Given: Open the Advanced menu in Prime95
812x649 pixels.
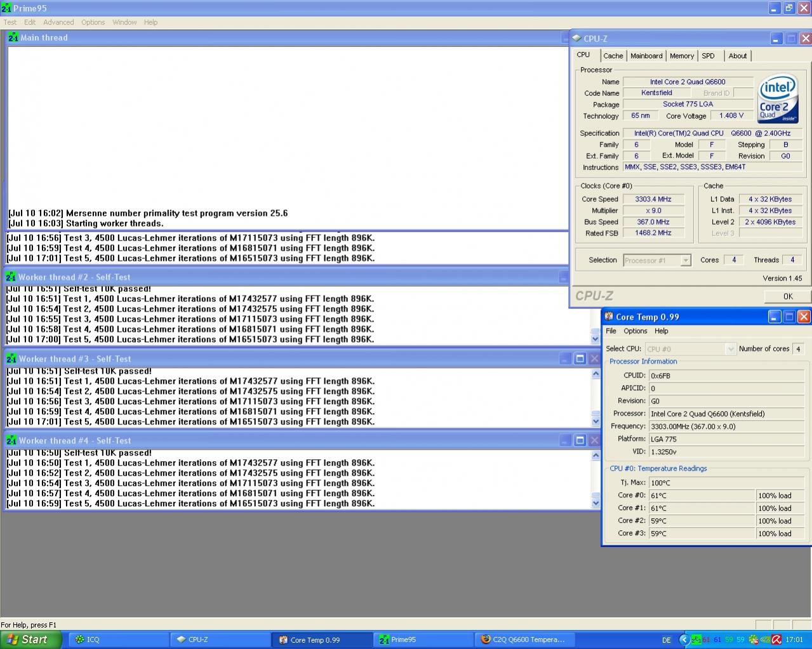Looking at the screenshot, I should coord(58,22).
